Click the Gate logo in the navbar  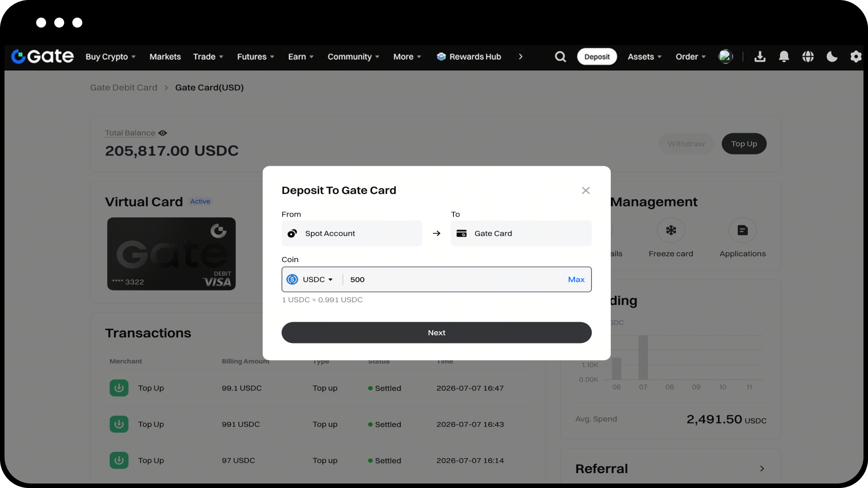point(42,56)
